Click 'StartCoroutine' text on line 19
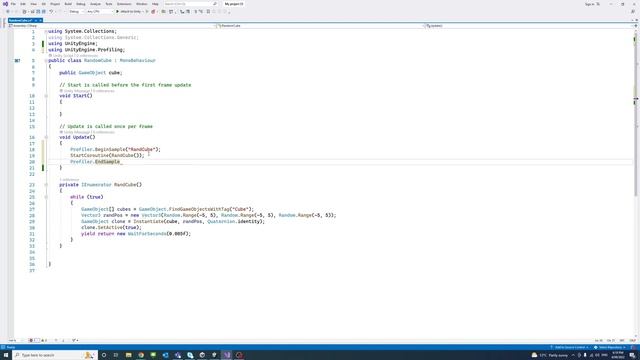 89,156
